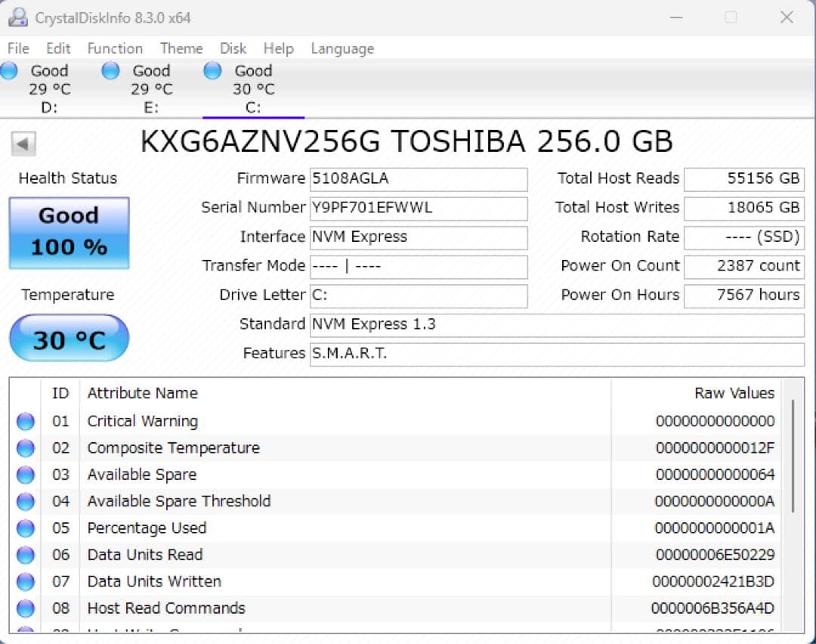Click the blue Temperature 30 °C indicator
This screenshot has width=816, height=644.
(x=69, y=337)
